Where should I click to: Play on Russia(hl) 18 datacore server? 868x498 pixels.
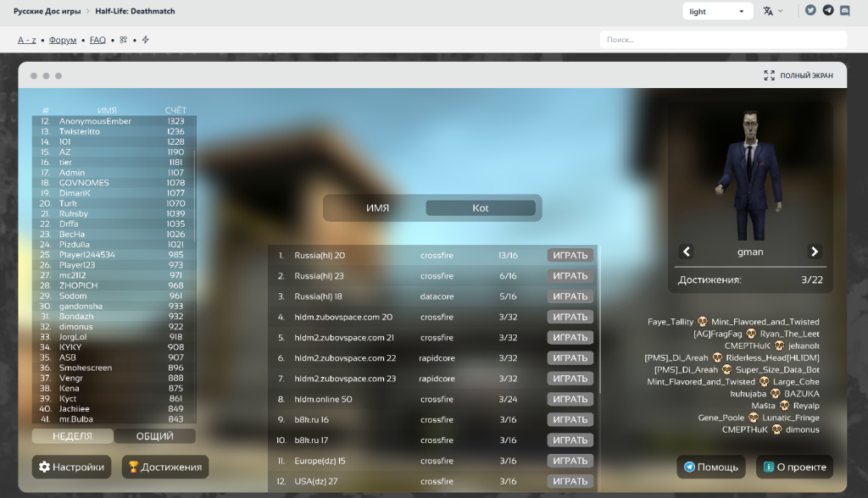tap(570, 296)
